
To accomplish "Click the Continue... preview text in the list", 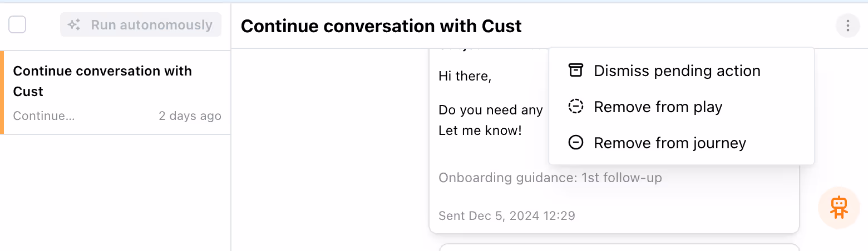I will [x=44, y=116].
